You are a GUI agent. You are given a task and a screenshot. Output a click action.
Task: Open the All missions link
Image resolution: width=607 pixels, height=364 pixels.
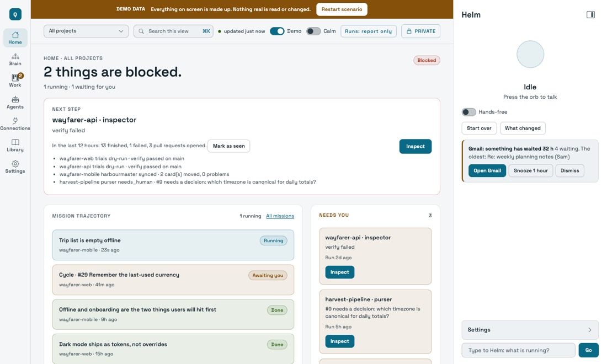coord(280,216)
